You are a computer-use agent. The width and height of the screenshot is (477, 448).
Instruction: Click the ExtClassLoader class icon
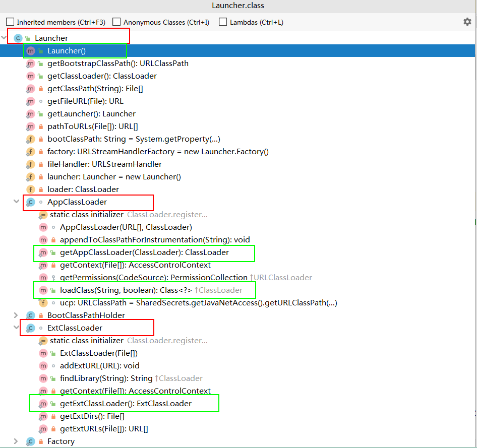point(30,328)
